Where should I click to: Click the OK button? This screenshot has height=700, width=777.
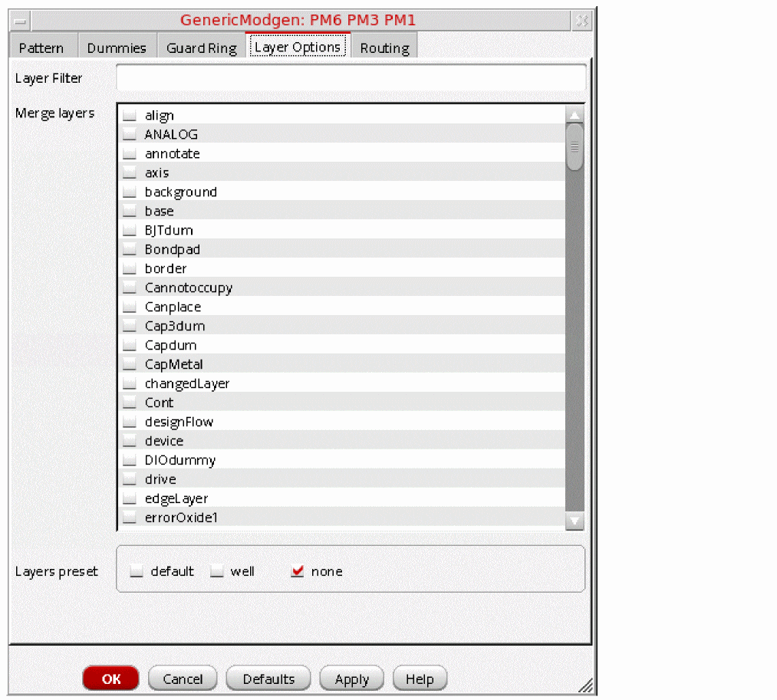[110, 679]
